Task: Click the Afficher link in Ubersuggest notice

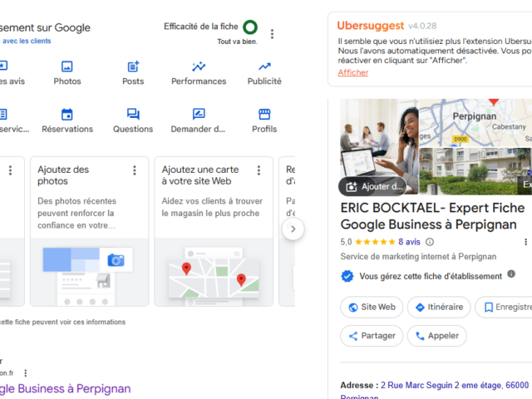Action: point(352,72)
